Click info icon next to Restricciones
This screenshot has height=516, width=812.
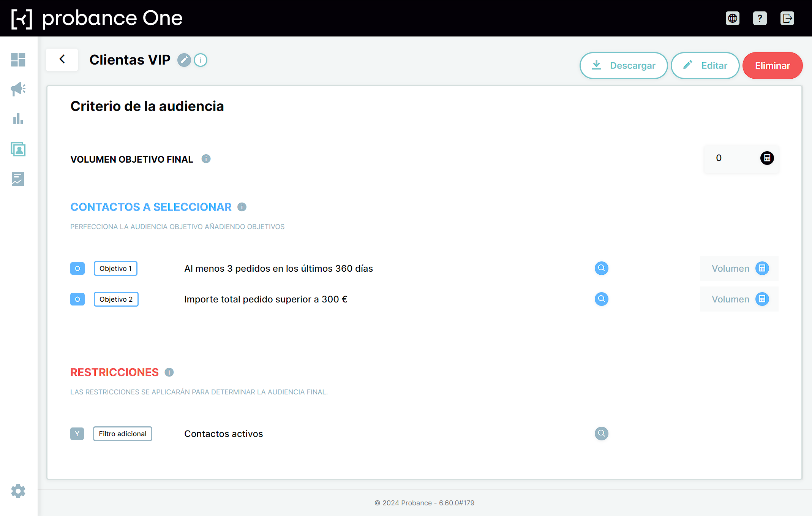(169, 372)
